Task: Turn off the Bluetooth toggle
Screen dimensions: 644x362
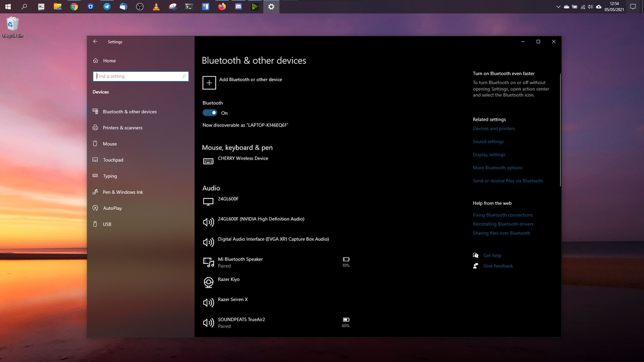Action: 209,113
